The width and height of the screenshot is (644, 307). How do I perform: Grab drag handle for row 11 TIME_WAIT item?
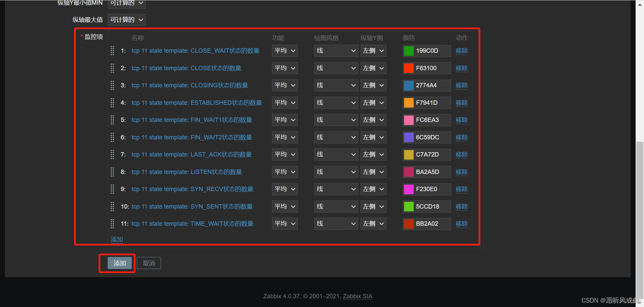click(112, 224)
